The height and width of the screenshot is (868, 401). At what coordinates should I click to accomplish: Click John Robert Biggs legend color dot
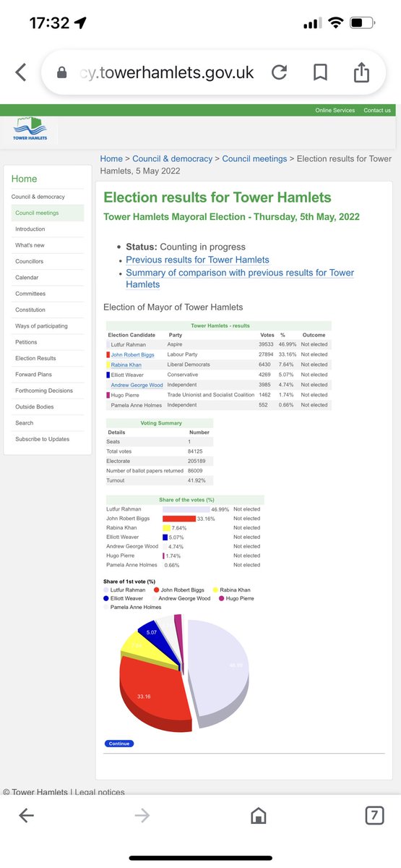155,590
